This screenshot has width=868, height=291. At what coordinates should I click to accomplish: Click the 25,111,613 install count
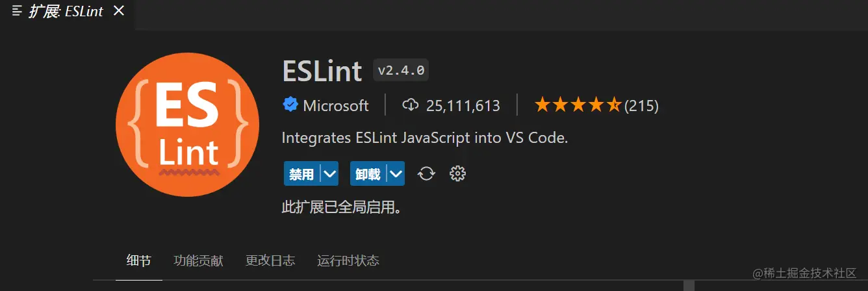[463, 105]
